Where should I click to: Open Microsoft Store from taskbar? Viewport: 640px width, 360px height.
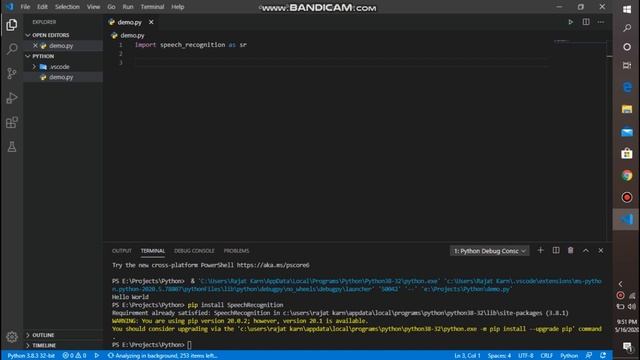[x=627, y=153]
